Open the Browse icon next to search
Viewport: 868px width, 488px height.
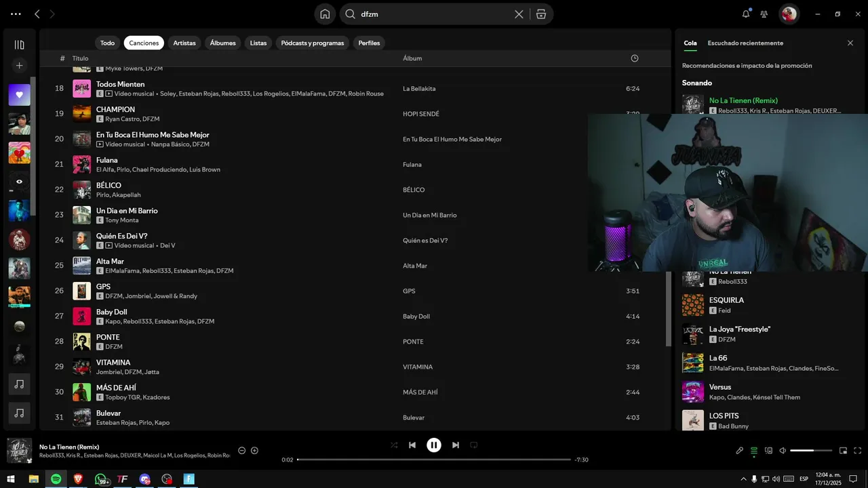[x=541, y=14]
